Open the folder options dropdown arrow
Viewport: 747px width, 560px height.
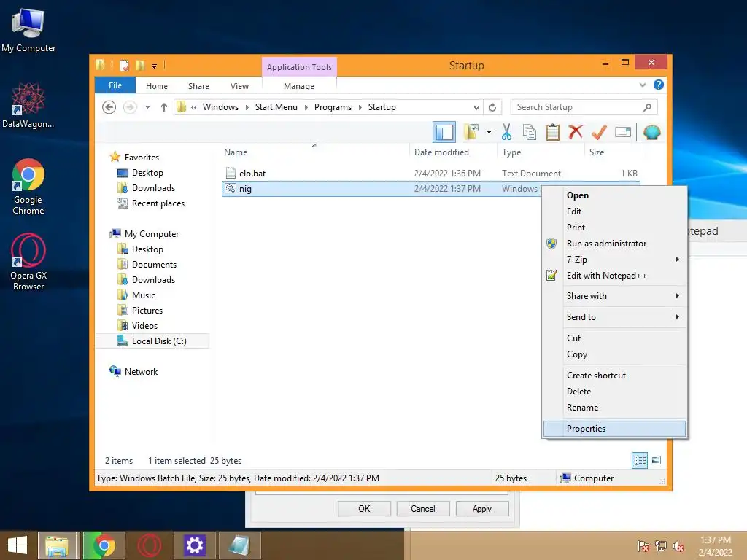point(489,132)
